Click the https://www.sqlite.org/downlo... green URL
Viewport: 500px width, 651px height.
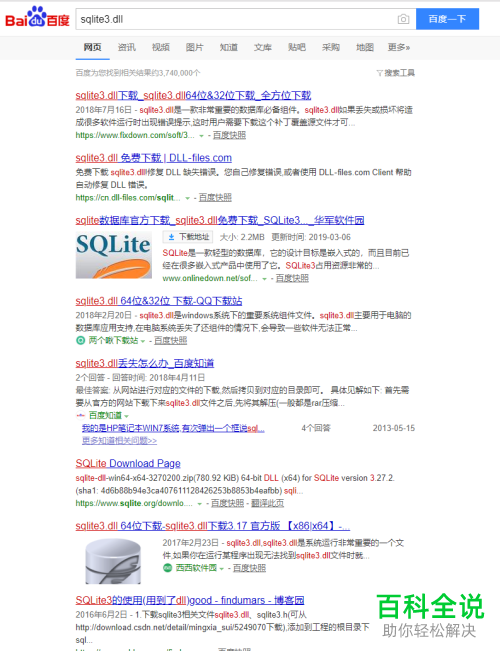(x=134, y=503)
